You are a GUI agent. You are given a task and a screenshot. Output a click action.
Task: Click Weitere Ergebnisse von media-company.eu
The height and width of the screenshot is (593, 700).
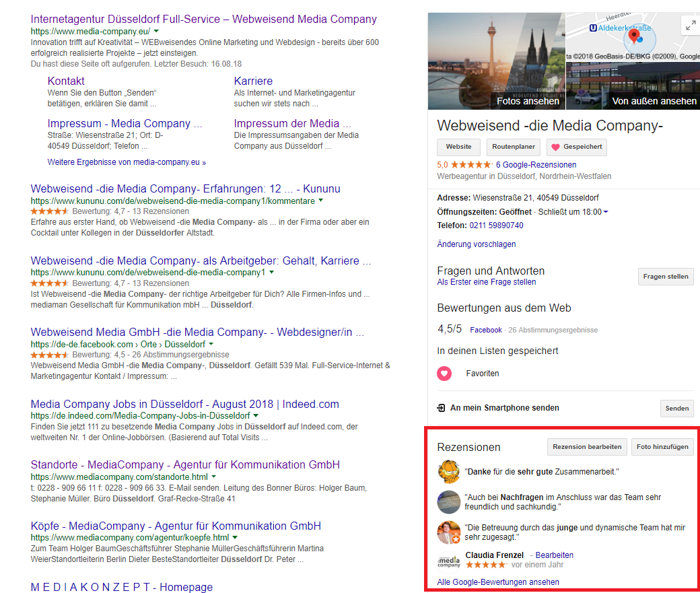(127, 162)
